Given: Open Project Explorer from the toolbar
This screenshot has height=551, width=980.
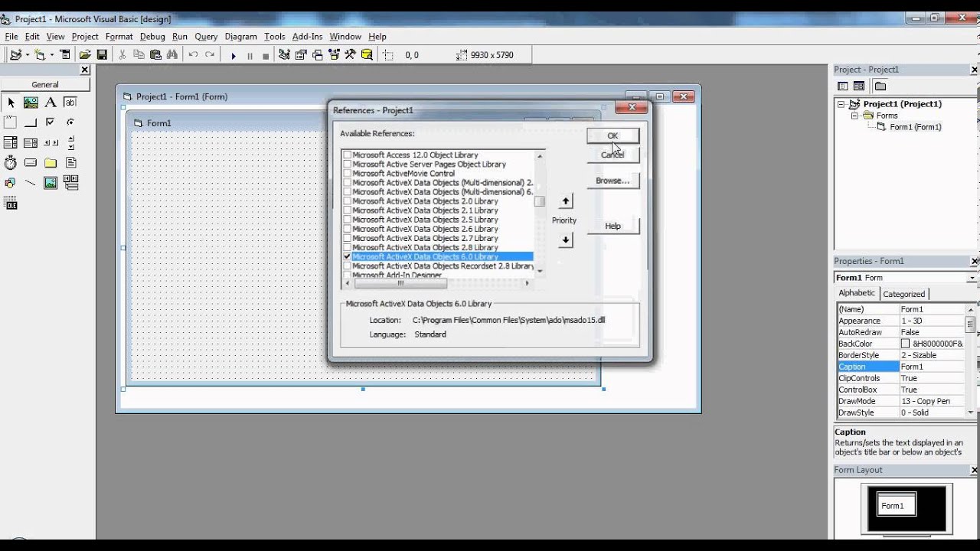Looking at the screenshot, I should coord(284,55).
